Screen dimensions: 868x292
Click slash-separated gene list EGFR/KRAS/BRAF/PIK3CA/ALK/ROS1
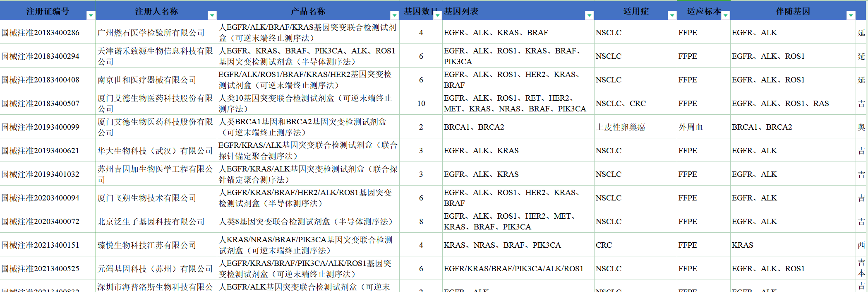pos(518,268)
